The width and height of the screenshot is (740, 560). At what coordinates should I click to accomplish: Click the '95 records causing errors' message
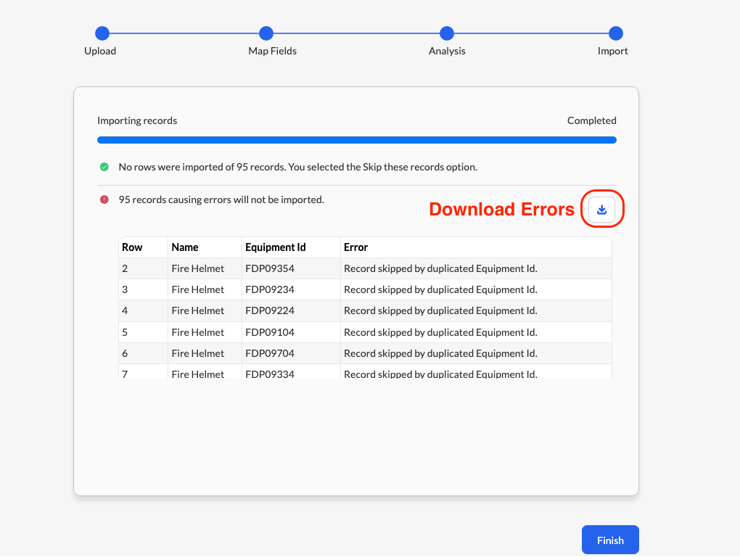[x=221, y=199]
